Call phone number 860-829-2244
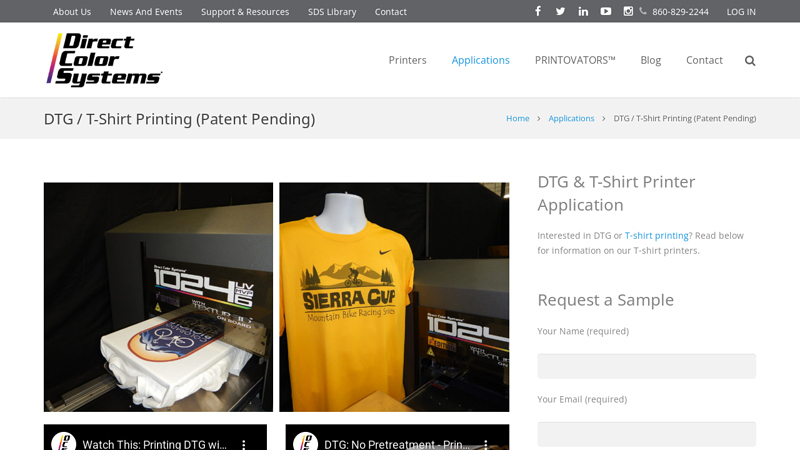The image size is (800, 450). point(680,12)
